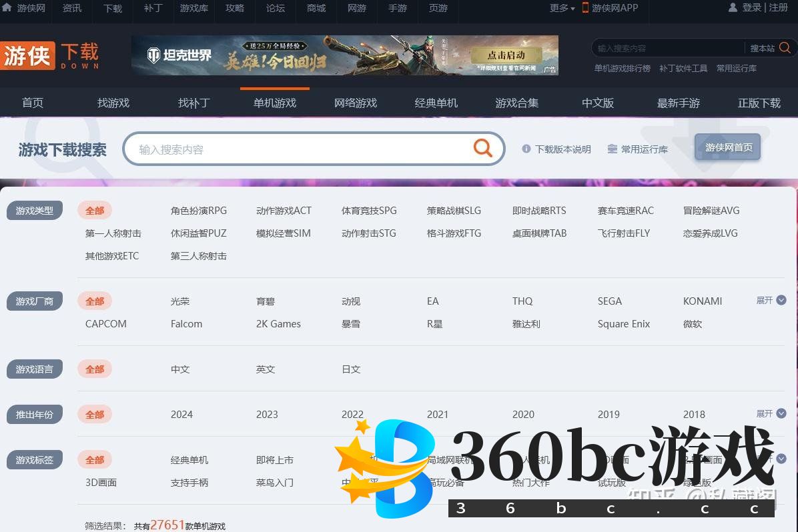This screenshot has width=798, height=532.
Task: Click the info icon beside 下载版本说明
Action: [x=526, y=149]
